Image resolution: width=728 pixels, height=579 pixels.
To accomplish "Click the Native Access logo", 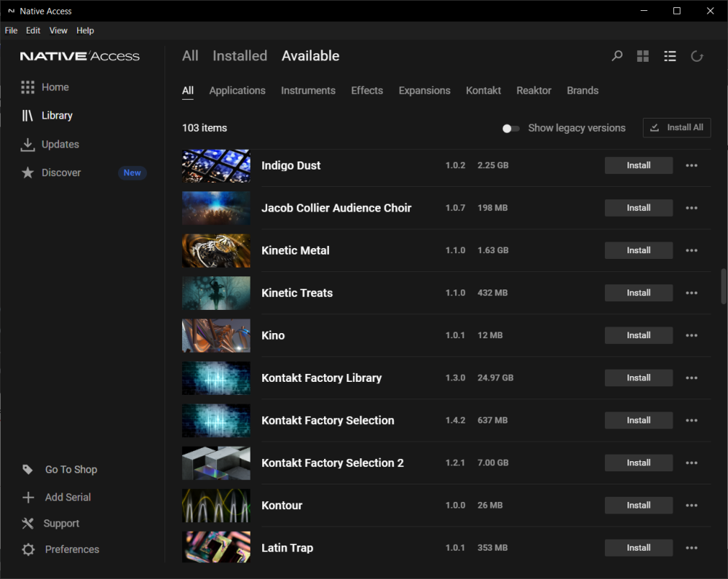I will [80, 56].
